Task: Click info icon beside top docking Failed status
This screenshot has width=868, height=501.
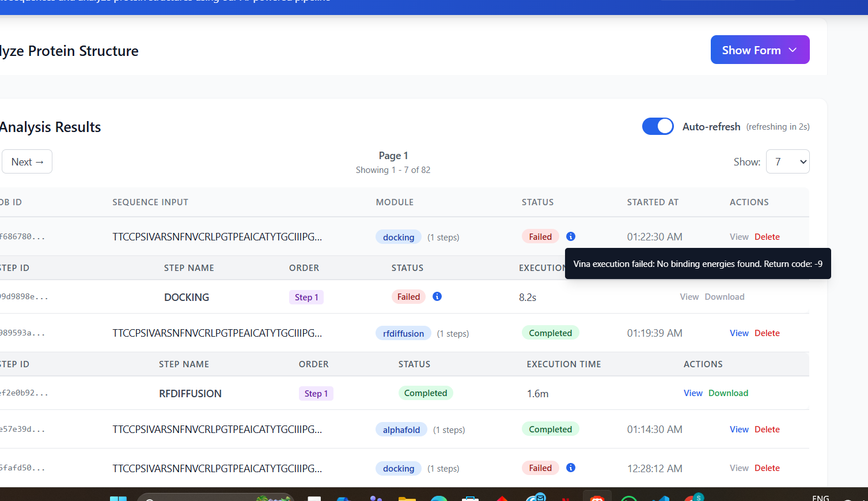Action: (x=571, y=236)
